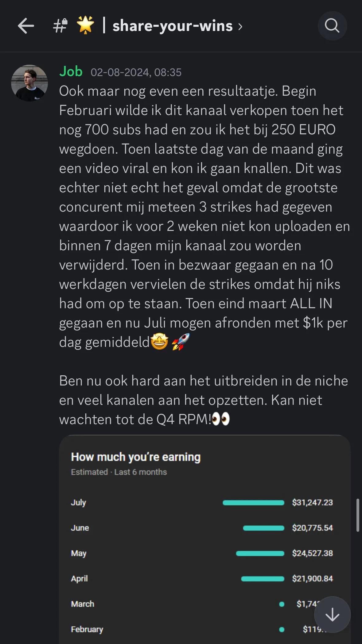Expand channel details chevron after share-your-wins
362x644 pixels.
pos(240,27)
